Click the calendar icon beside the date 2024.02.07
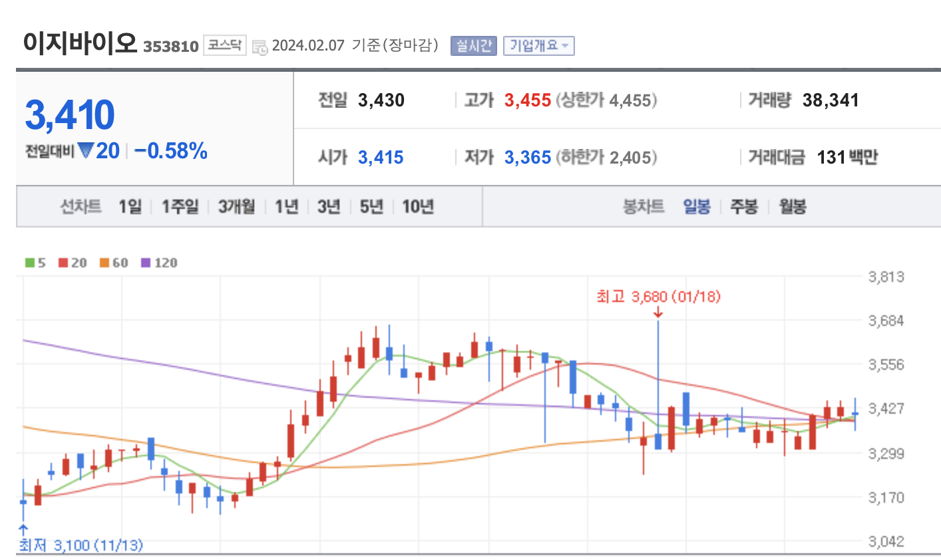941x560 pixels. click(x=260, y=47)
